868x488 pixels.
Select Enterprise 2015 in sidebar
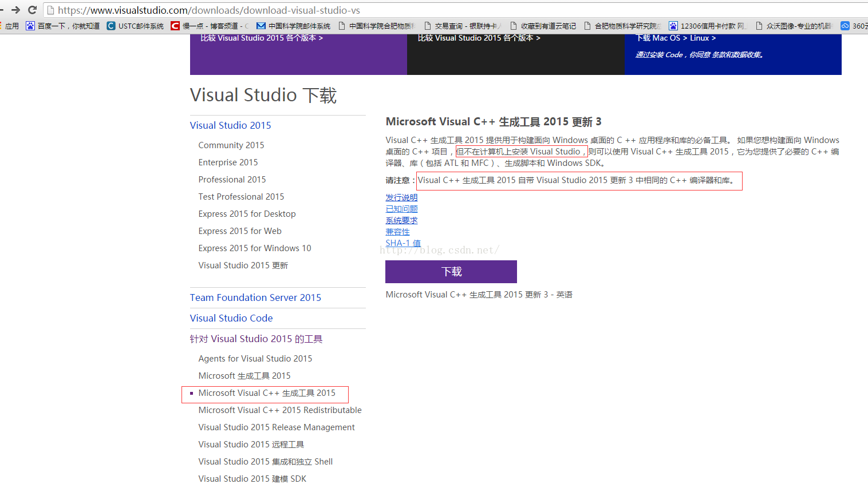pyautogui.click(x=228, y=162)
